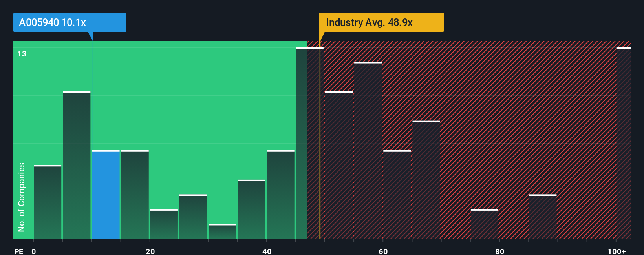644x255 pixels.
Task: Click the y-axis value 13
Action: (22, 54)
